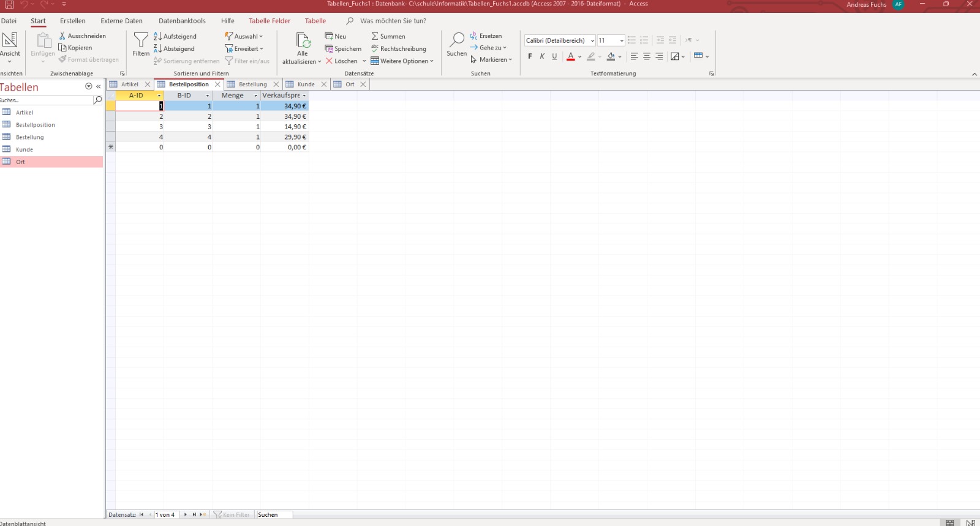Image resolution: width=980 pixels, height=526 pixels.
Task: Sort records with Absteigend
Action: click(174, 48)
